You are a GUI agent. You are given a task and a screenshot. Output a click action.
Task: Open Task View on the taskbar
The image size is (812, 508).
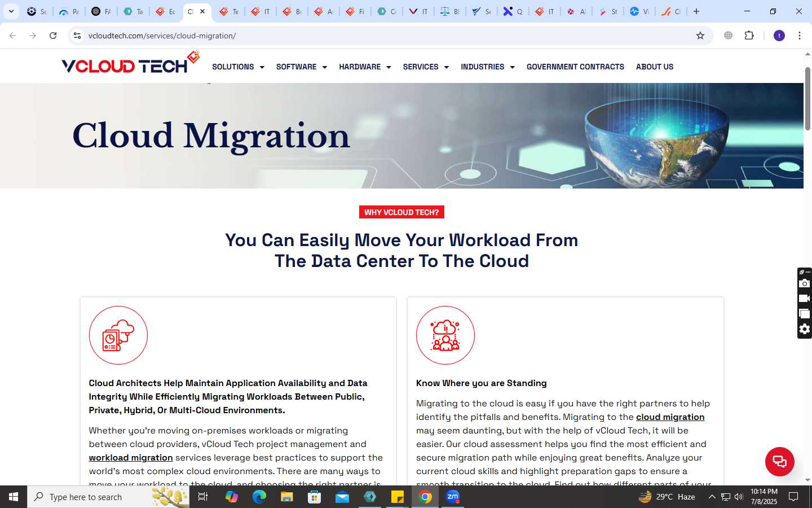203,497
